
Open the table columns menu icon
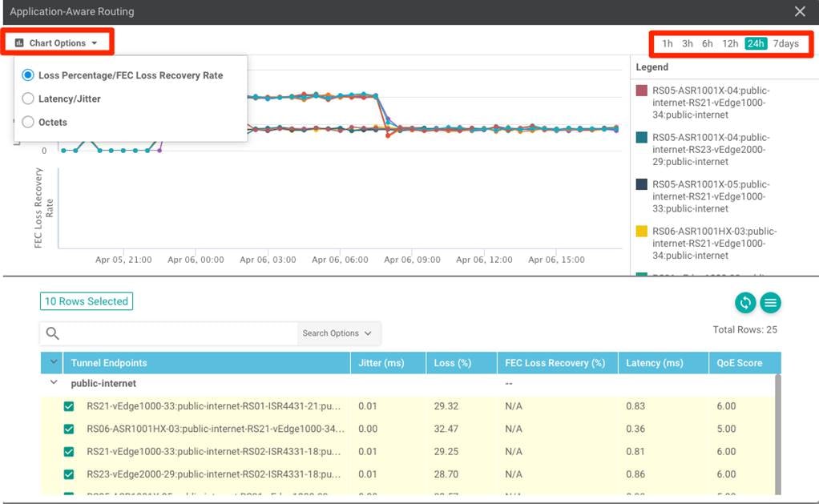pyautogui.click(x=770, y=302)
